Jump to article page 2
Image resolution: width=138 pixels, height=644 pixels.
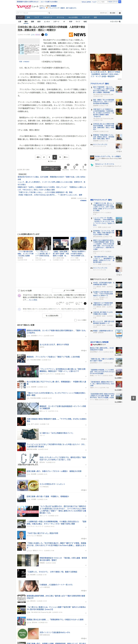tap(44, 157)
